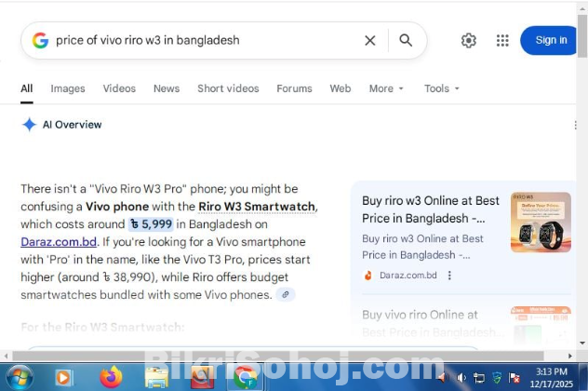Open the Google apps grid
Screen dimensions: 588x391
pos(502,40)
